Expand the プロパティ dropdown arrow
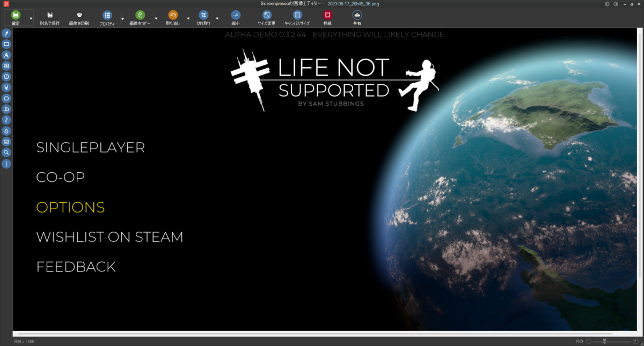The image size is (644, 346). pyautogui.click(x=122, y=18)
